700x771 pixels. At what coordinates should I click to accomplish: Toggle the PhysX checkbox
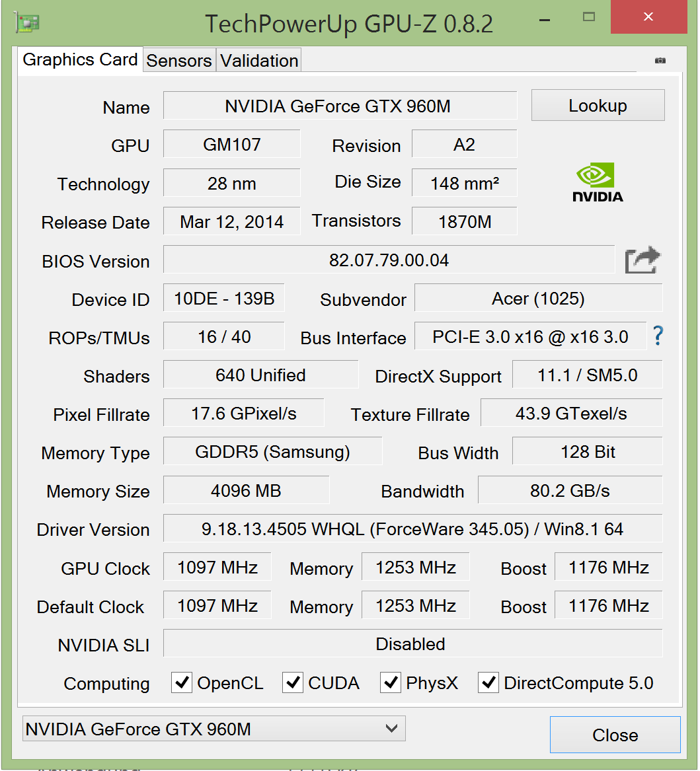391,682
